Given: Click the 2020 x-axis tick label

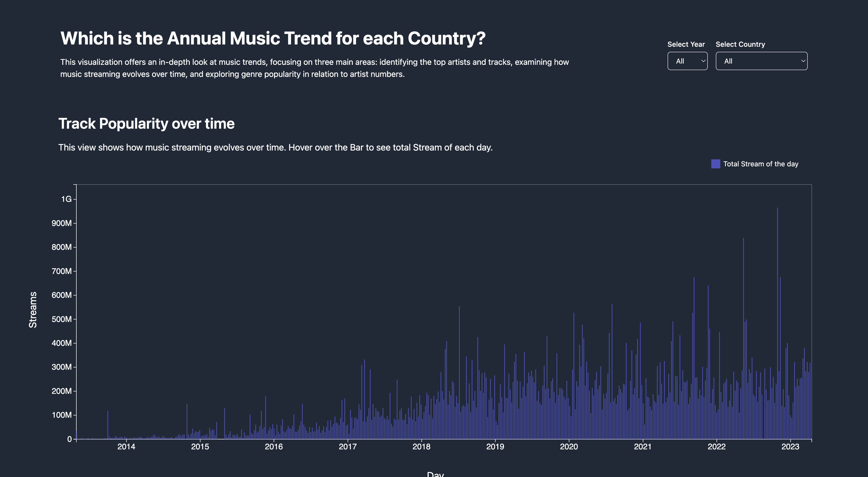Looking at the screenshot, I should coord(569,447).
